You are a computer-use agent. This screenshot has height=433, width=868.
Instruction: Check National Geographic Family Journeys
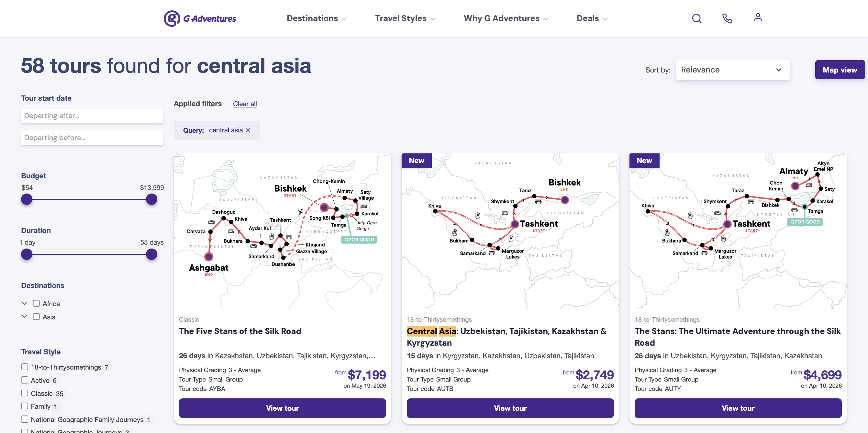[25, 419]
